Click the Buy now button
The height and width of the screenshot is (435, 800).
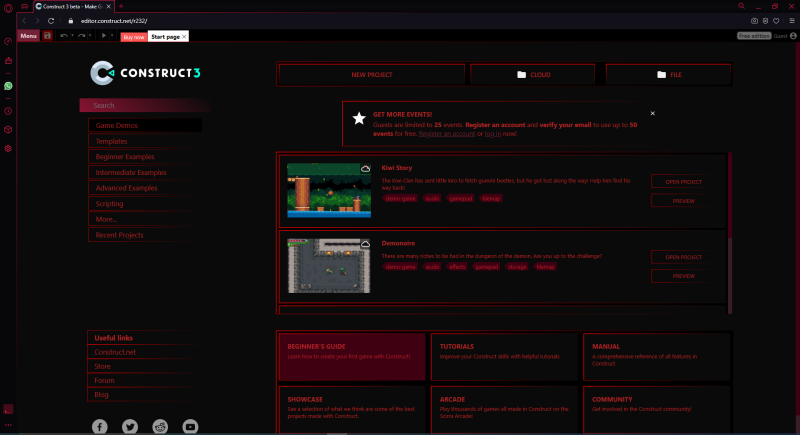(x=134, y=37)
